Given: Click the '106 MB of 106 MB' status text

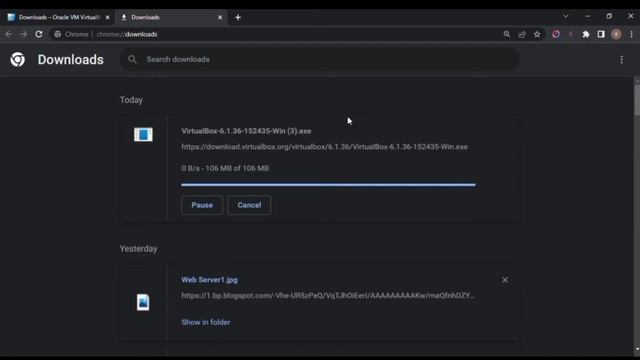Looking at the screenshot, I should 237,168.
